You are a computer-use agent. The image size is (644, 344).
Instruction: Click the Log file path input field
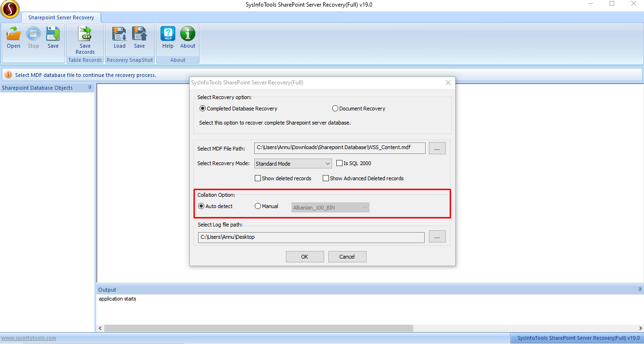tap(311, 237)
